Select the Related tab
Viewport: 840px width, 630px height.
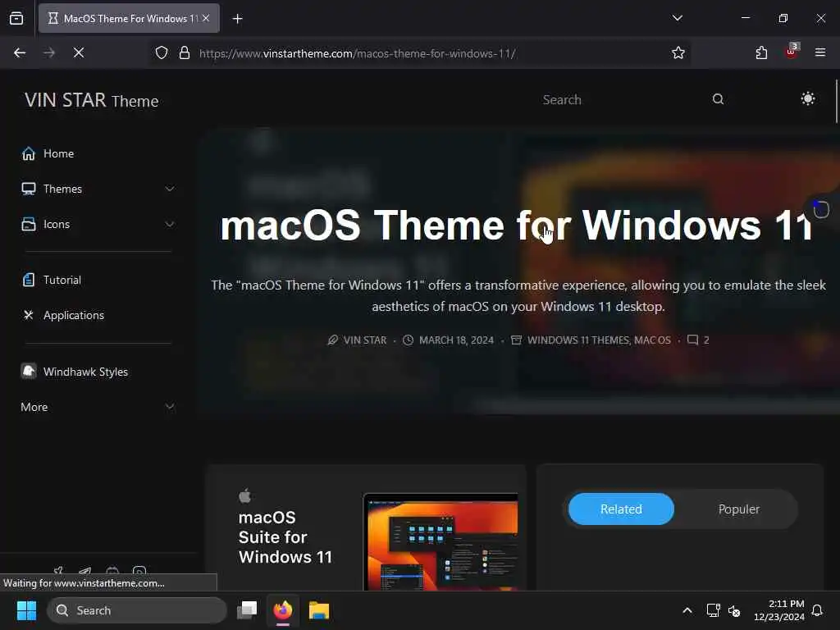621,509
